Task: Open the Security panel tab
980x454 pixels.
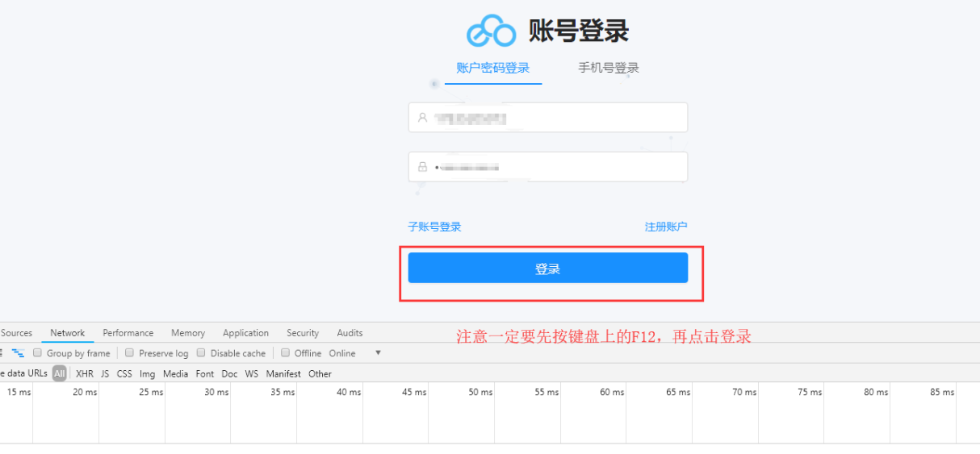Action: click(303, 333)
